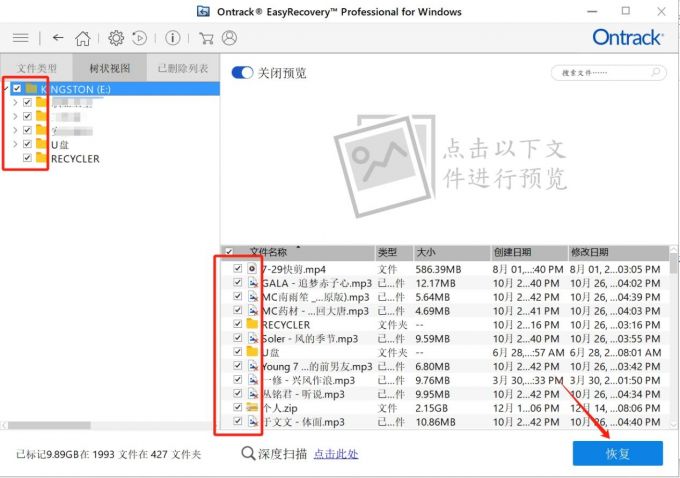The image size is (680, 478).
Task: Open the user account icon
Action: point(229,38)
